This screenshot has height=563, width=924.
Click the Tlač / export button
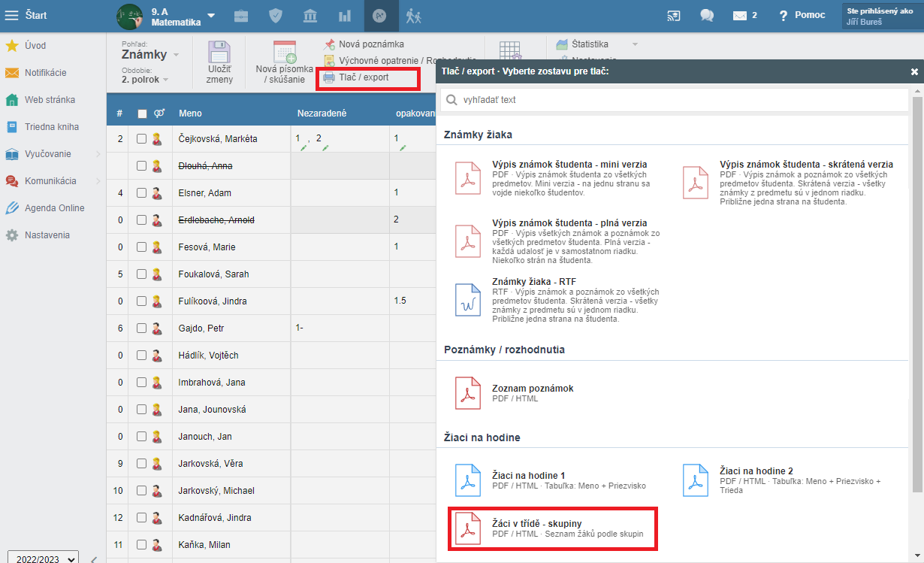tap(364, 77)
